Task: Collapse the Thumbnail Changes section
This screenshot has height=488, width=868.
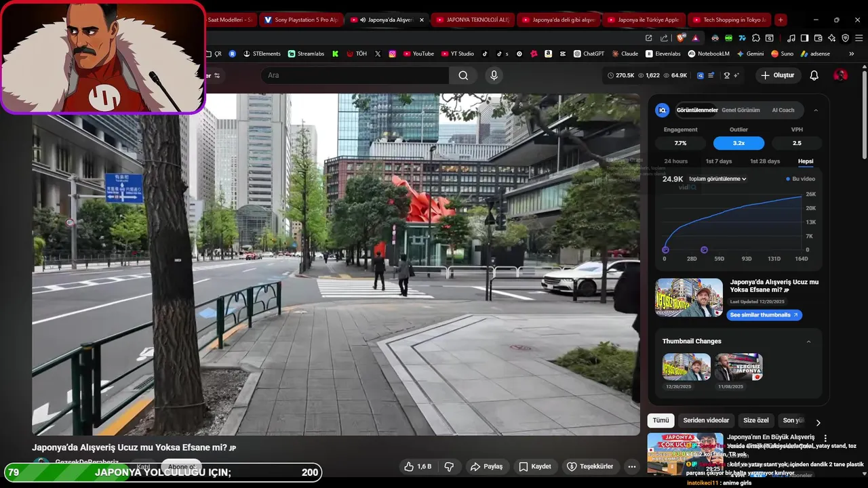Action: click(808, 342)
